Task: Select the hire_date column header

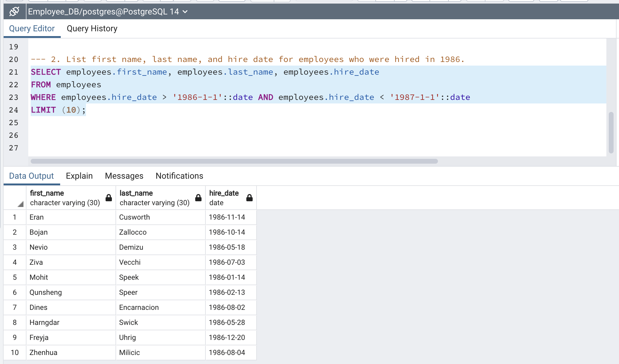Action: click(x=224, y=198)
